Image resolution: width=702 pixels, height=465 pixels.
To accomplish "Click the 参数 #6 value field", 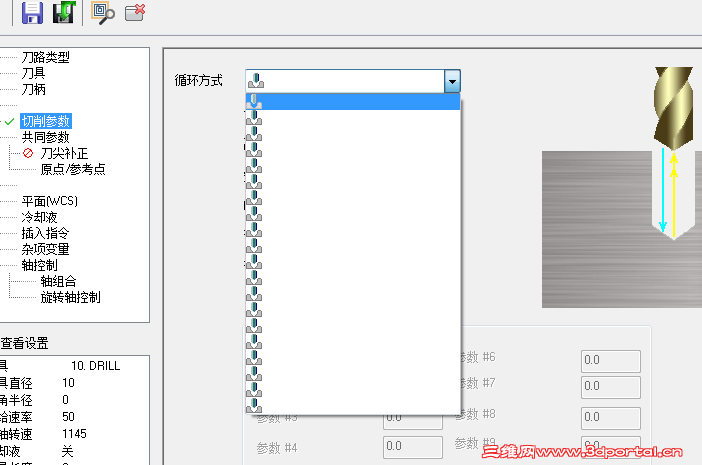I will [x=611, y=361].
